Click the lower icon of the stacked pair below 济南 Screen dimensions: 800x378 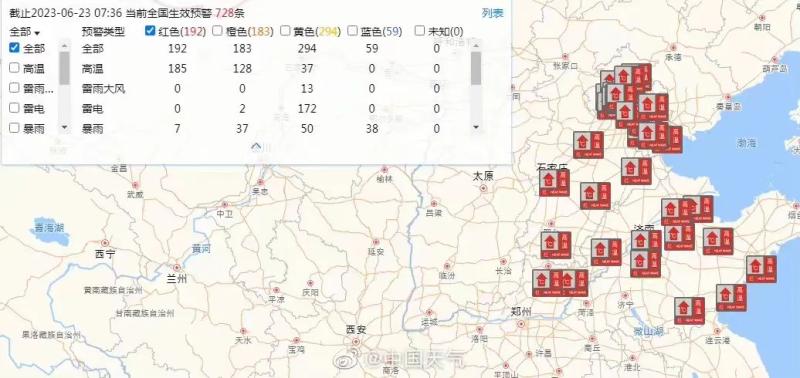pos(645,263)
